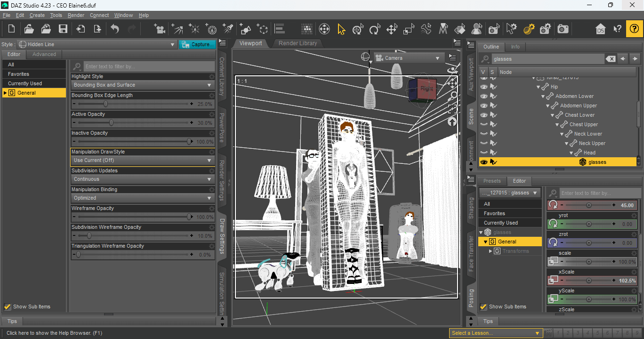Toggle Show Sub Items in Posing pane
This screenshot has width=644, height=339.
[x=483, y=307]
